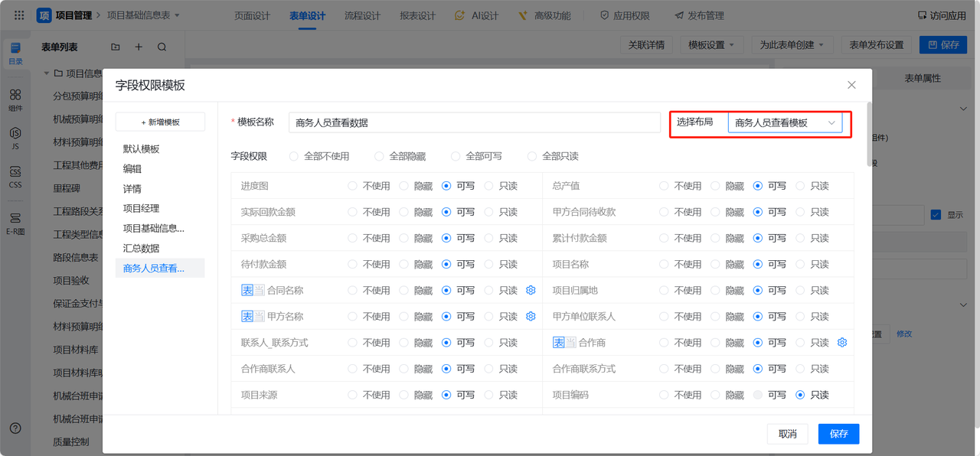
Task: Switch to the 流程设计 tab
Action: coord(362,15)
